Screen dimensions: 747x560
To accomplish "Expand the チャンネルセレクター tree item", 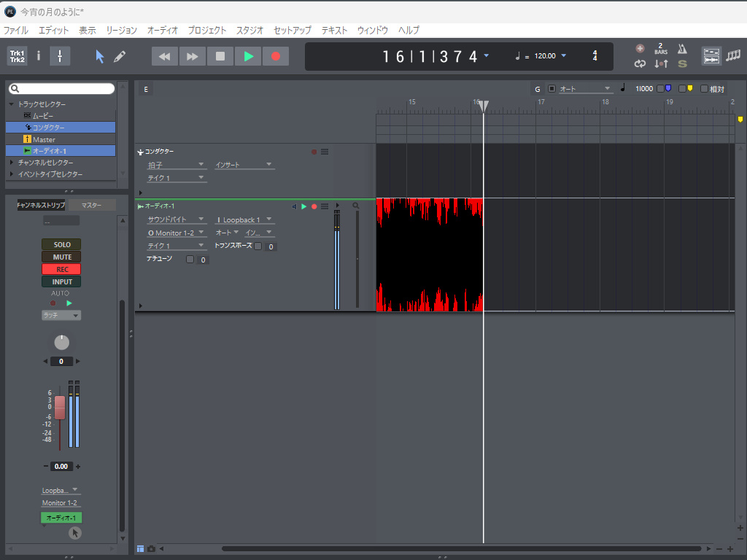I will click(x=12, y=163).
